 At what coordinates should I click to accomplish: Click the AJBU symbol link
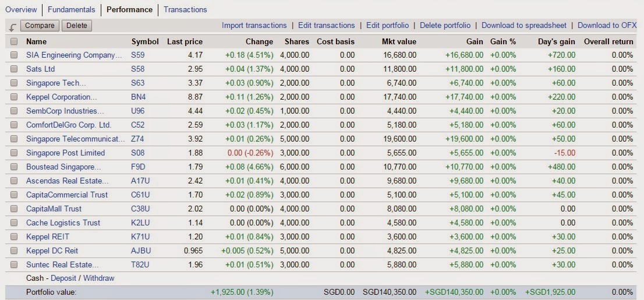(141, 250)
